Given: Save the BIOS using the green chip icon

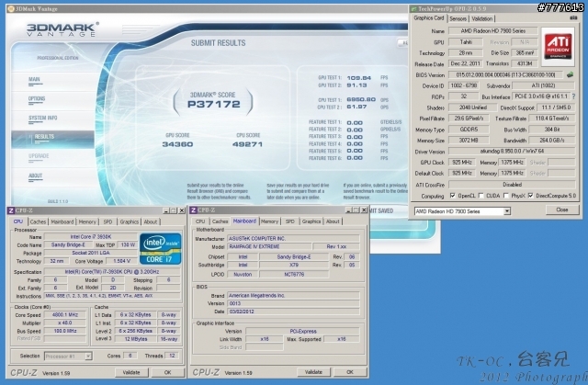Looking at the screenshot, I should [x=570, y=74].
